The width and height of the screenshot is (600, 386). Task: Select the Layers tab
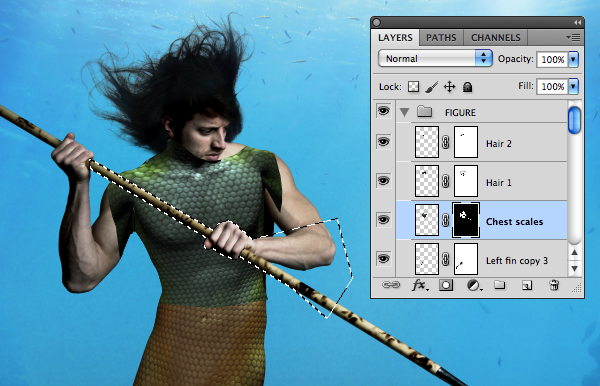[395, 37]
